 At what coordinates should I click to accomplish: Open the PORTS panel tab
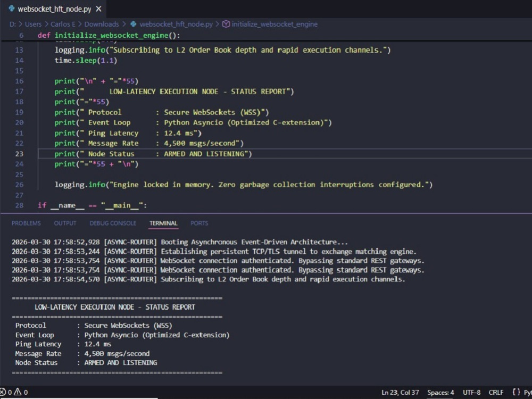click(199, 223)
